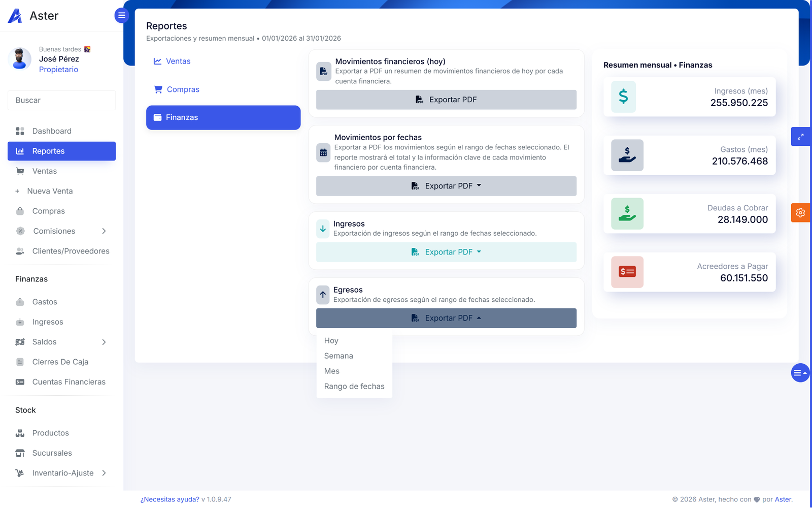The height and width of the screenshot is (508, 812).
Task: Switch to the Ventas report tab
Action: (178, 61)
